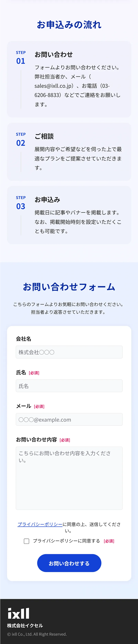138x644 pixels.
Task: Click the メール field label
Action: [x=23, y=406]
